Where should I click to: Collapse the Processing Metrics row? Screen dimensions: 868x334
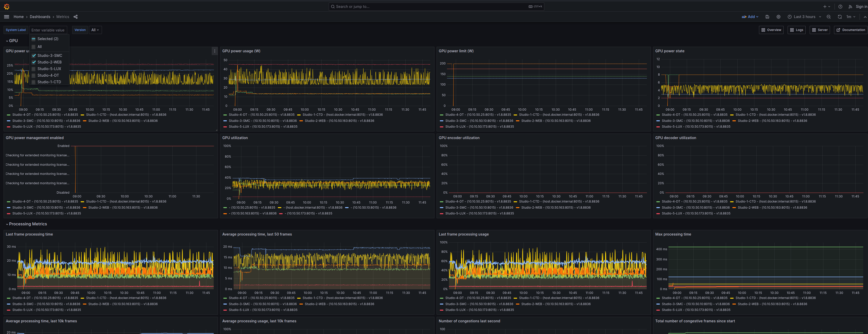pyautogui.click(x=26, y=224)
